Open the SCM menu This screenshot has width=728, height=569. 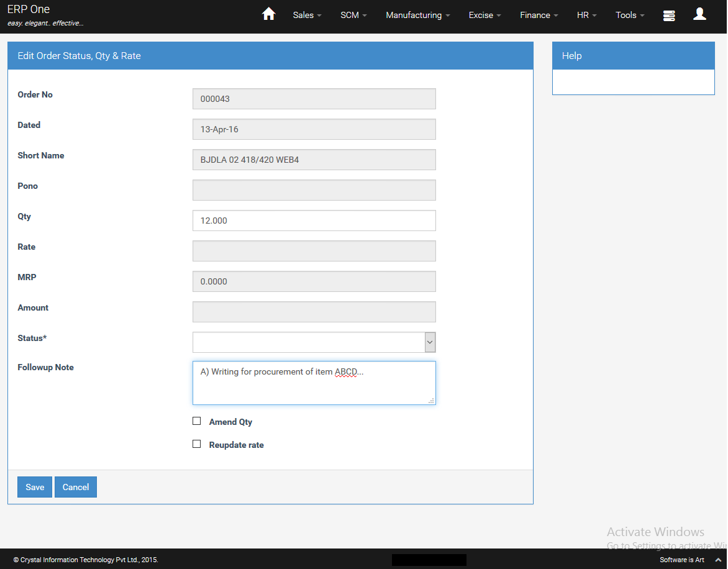[x=353, y=15]
